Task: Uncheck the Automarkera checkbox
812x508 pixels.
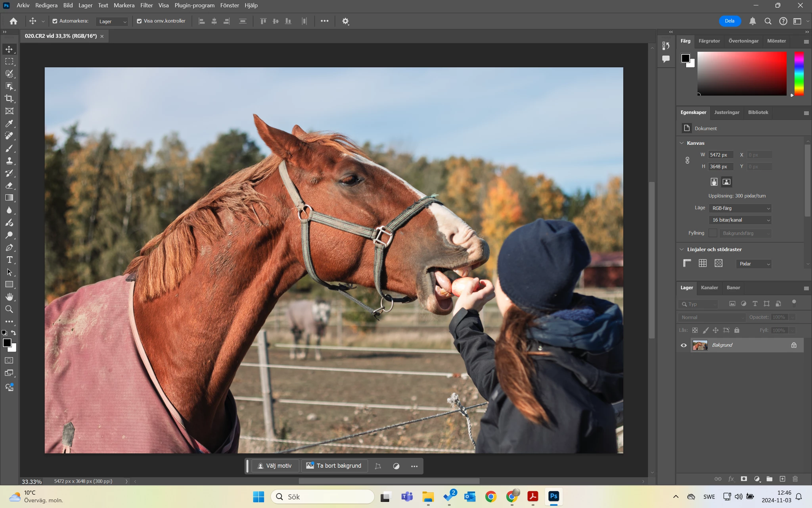Action: point(55,21)
